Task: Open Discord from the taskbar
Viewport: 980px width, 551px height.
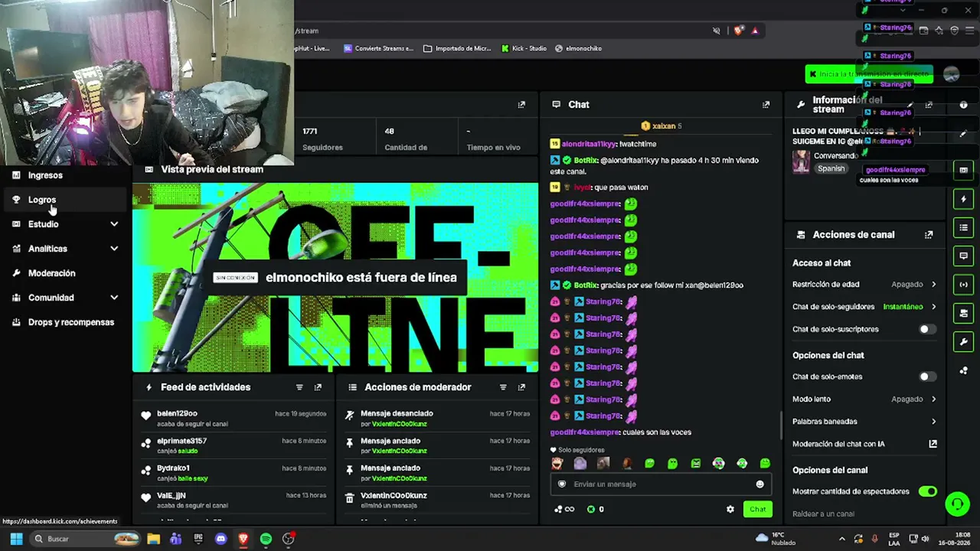Action: click(221, 540)
